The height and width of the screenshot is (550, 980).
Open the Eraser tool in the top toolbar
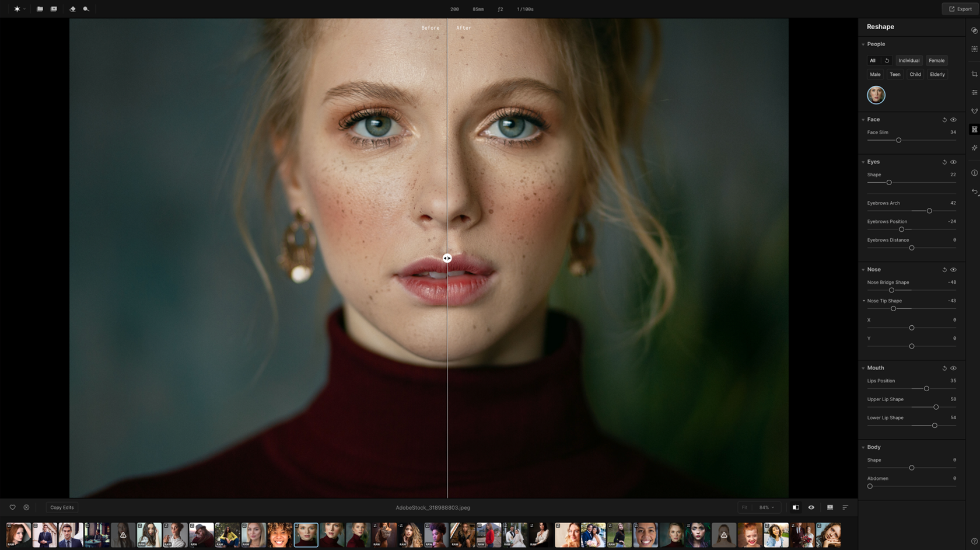click(x=72, y=9)
